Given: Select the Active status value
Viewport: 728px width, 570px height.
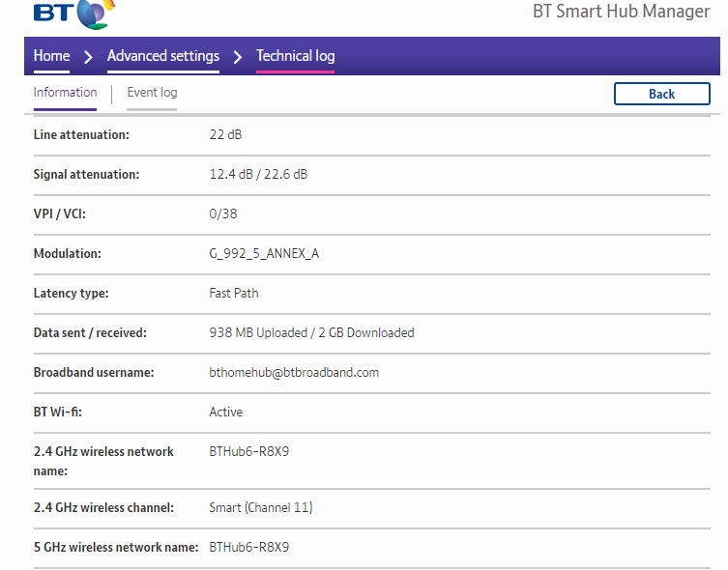Looking at the screenshot, I should [225, 412].
